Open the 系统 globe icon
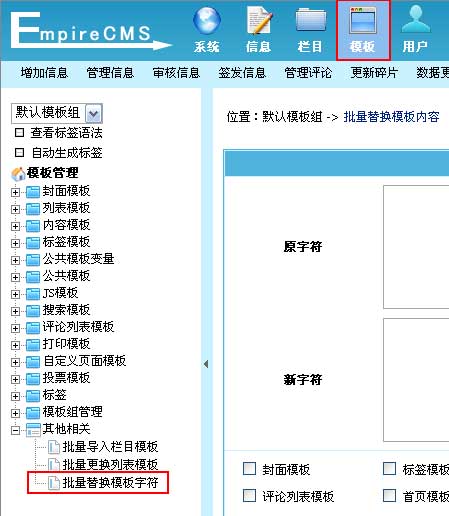 [x=207, y=21]
